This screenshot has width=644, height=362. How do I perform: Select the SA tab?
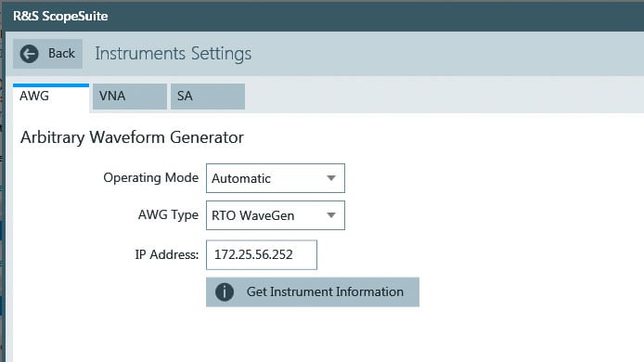(x=208, y=97)
